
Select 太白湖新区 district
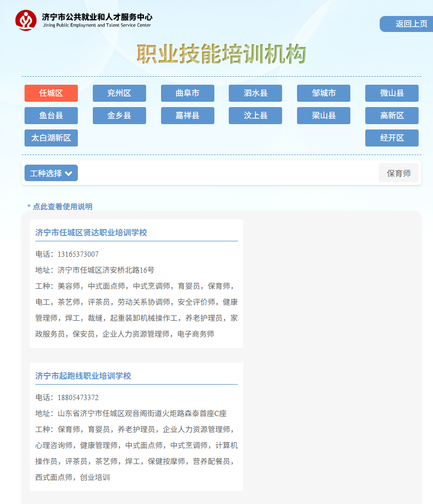coord(51,138)
